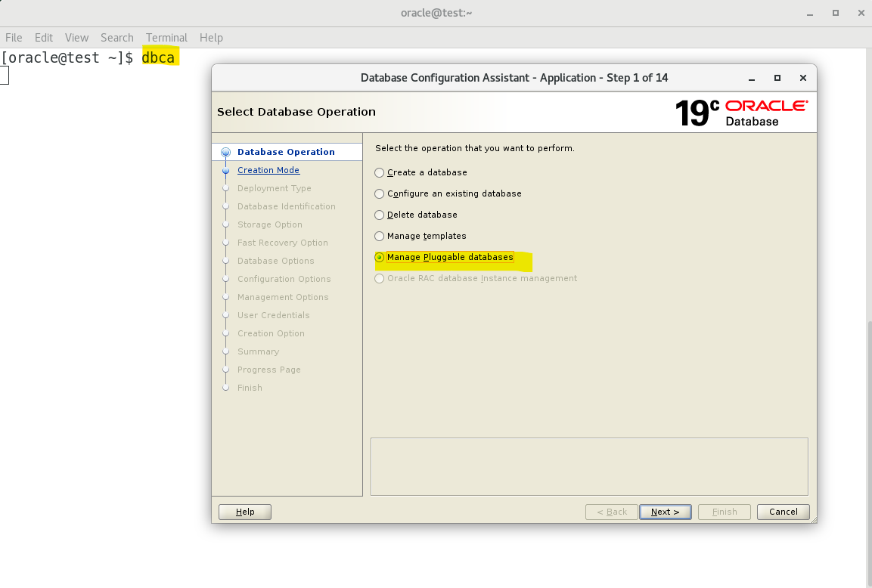Click the empty message box below options
Screen dimensions: 872x588
(589, 466)
